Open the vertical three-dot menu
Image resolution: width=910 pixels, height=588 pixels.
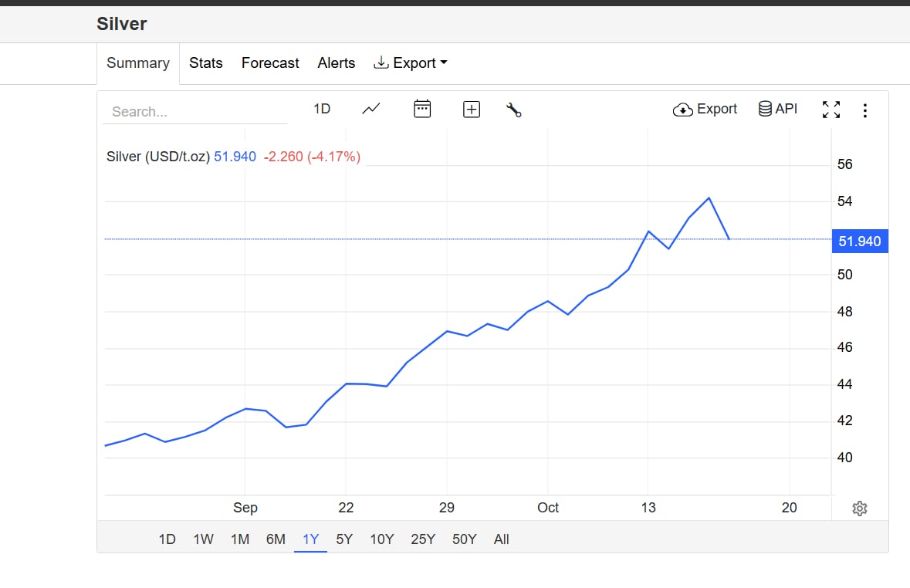pyautogui.click(x=865, y=110)
